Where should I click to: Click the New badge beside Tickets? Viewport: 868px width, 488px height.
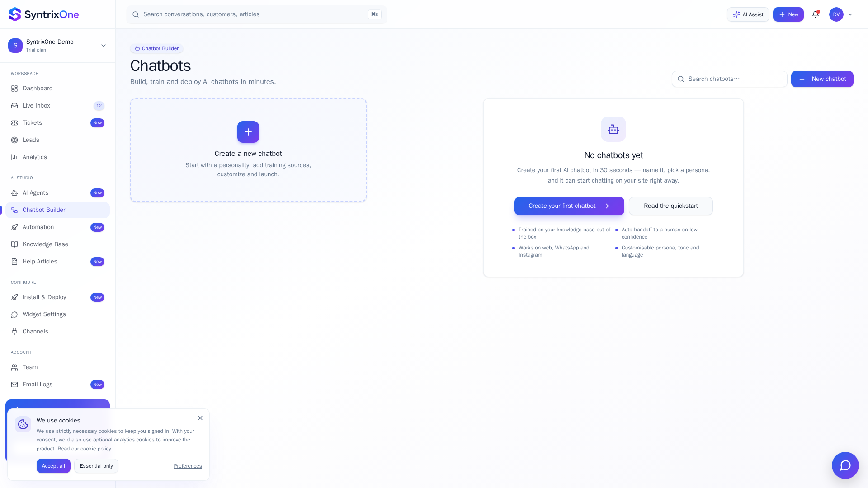point(97,123)
